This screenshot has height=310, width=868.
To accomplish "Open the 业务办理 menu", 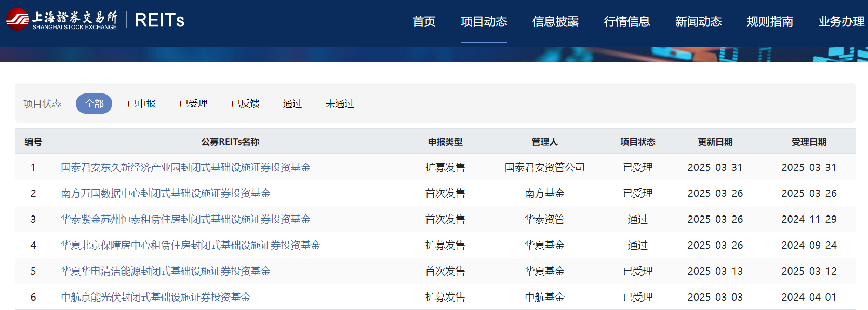I will (842, 21).
